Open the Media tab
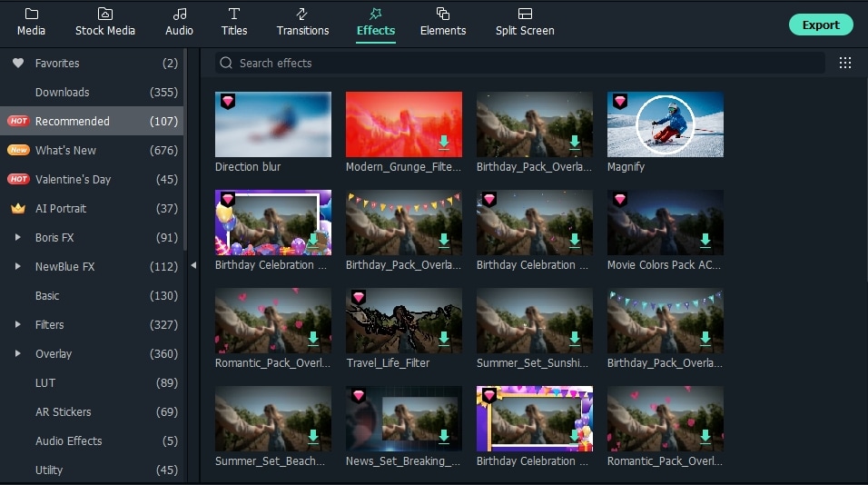Screen dimensions: 868x485 (31, 22)
